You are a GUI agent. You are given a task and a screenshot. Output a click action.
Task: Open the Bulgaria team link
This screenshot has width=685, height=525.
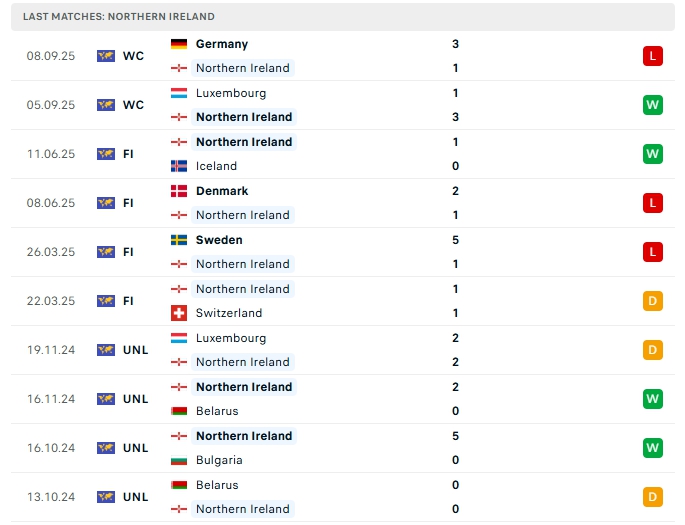click(219, 460)
